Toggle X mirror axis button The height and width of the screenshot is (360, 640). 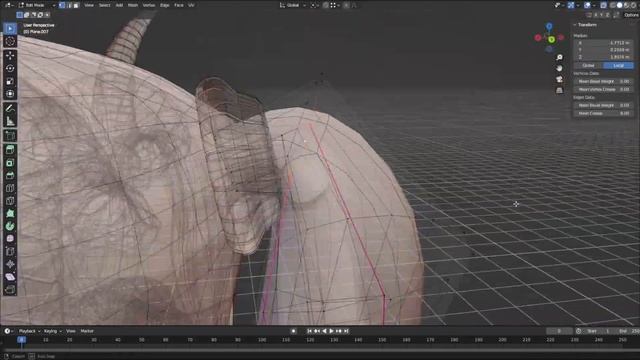tap(596, 15)
